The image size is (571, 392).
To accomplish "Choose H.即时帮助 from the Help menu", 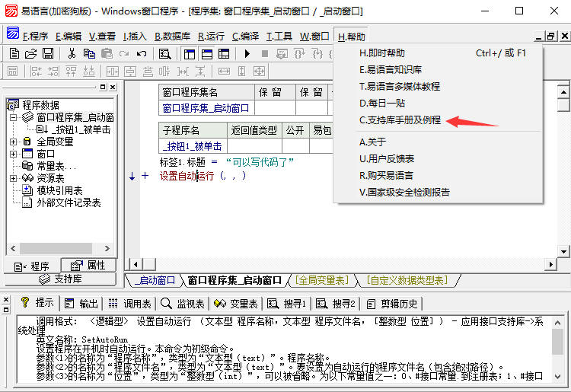I will (x=439, y=53).
